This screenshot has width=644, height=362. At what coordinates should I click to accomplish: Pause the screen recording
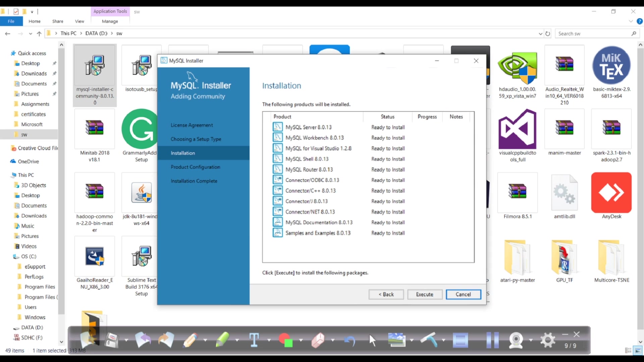493,340
